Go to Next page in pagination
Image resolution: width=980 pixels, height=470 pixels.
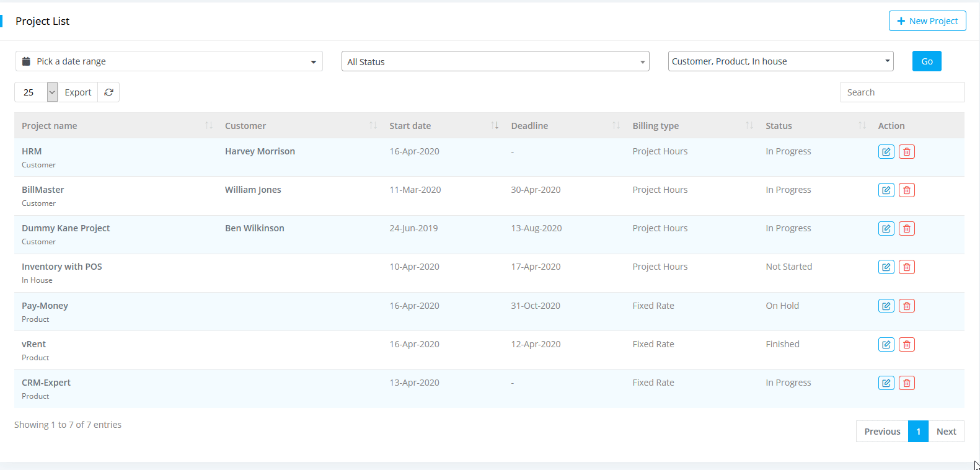coord(946,432)
